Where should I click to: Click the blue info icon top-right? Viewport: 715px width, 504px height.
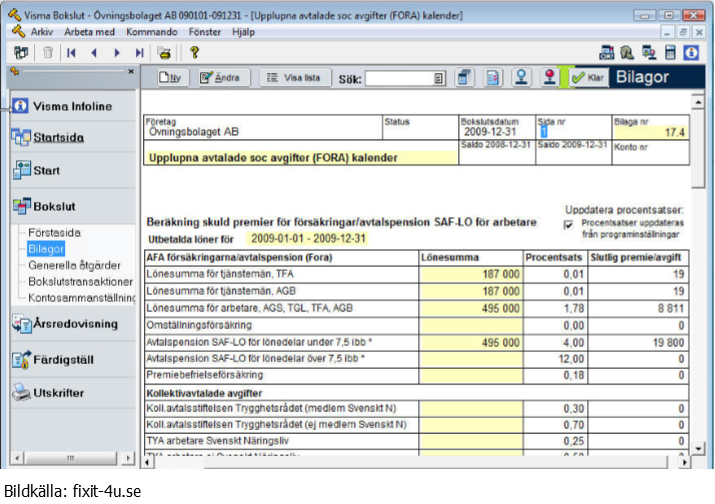click(691, 53)
